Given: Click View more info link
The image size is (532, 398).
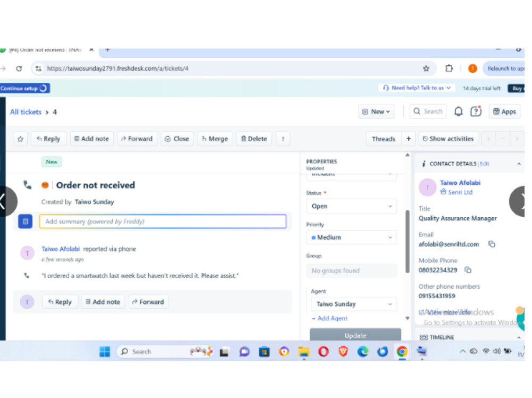Looking at the screenshot, I should click(445, 312).
